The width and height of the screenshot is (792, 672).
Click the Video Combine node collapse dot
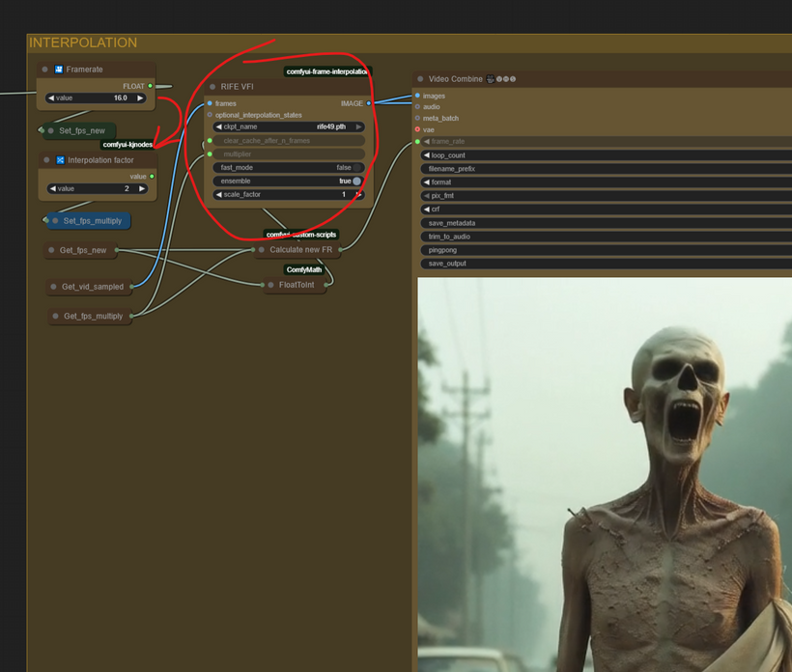[x=420, y=79]
